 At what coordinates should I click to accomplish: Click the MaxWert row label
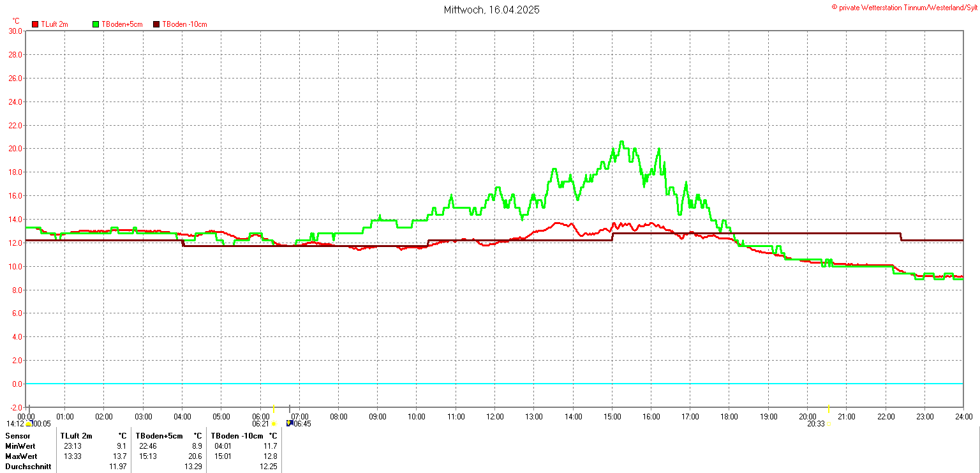tap(21, 456)
